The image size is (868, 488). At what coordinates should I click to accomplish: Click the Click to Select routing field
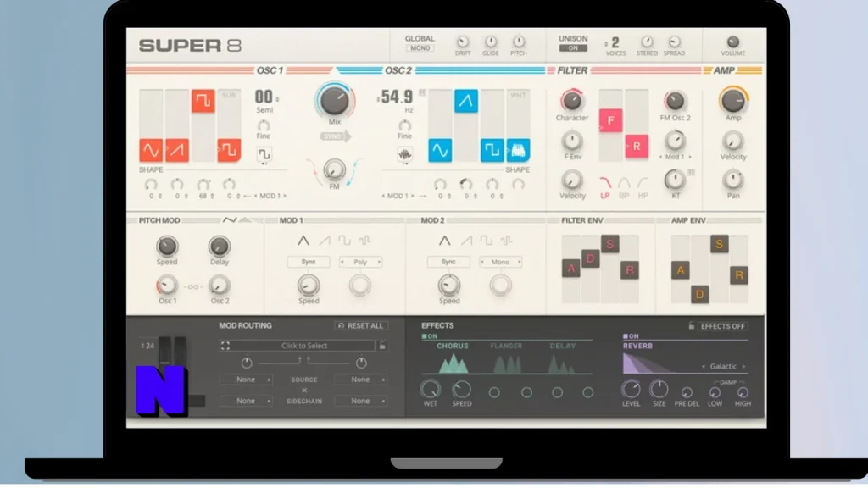tap(298, 346)
